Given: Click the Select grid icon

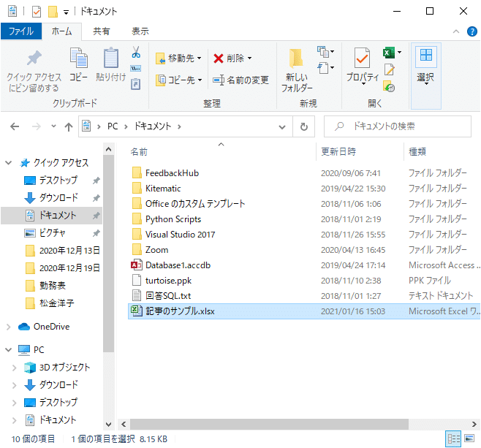Looking at the screenshot, I should 425,55.
